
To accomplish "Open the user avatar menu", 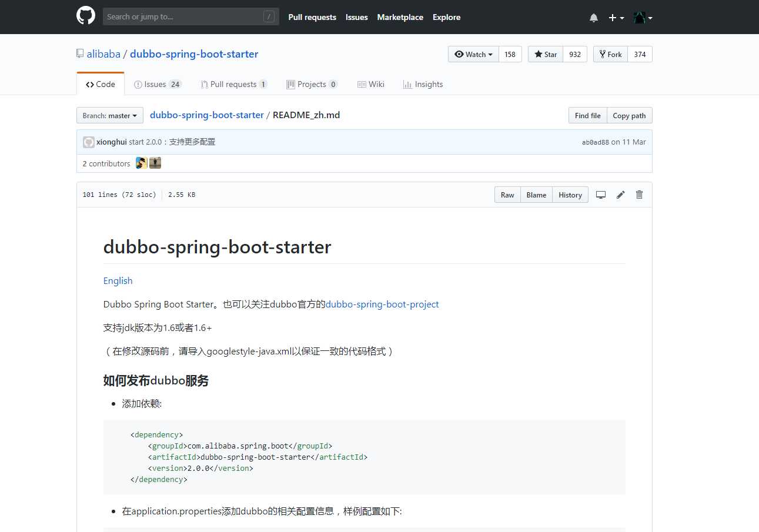I will (x=643, y=18).
